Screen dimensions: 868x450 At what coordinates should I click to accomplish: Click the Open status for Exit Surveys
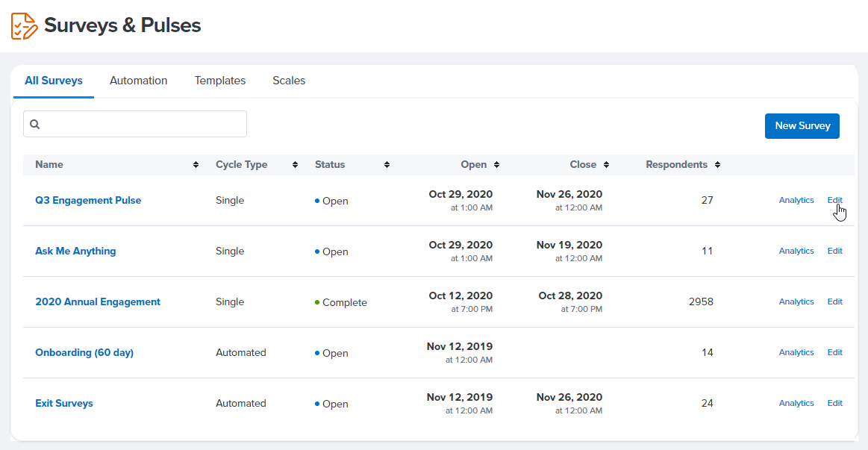pyautogui.click(x=331, y=404)
